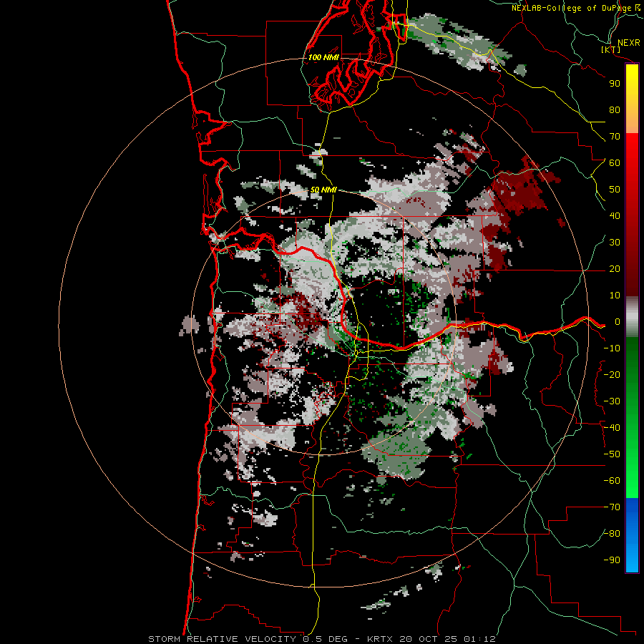The height and width of the screenshot is (644, 644).
Task: Click the -30 value on velocity scale
Action: (x=612, y=401)
